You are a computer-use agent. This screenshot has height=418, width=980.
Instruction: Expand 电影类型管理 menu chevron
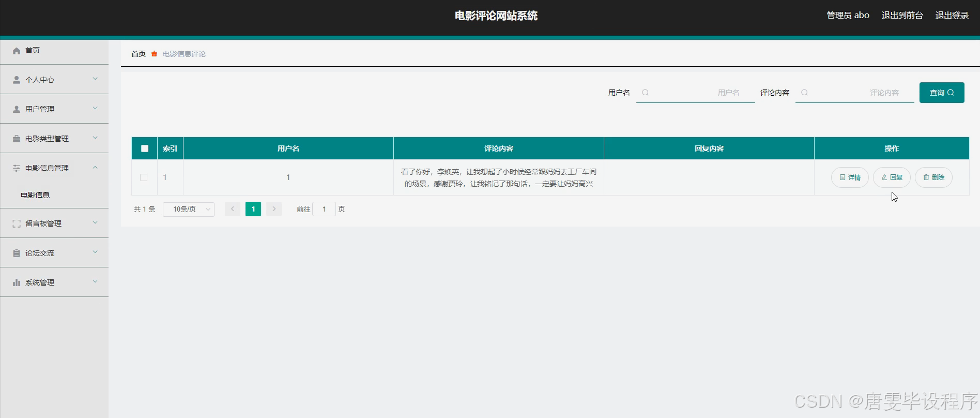click(x=95, y=138)
